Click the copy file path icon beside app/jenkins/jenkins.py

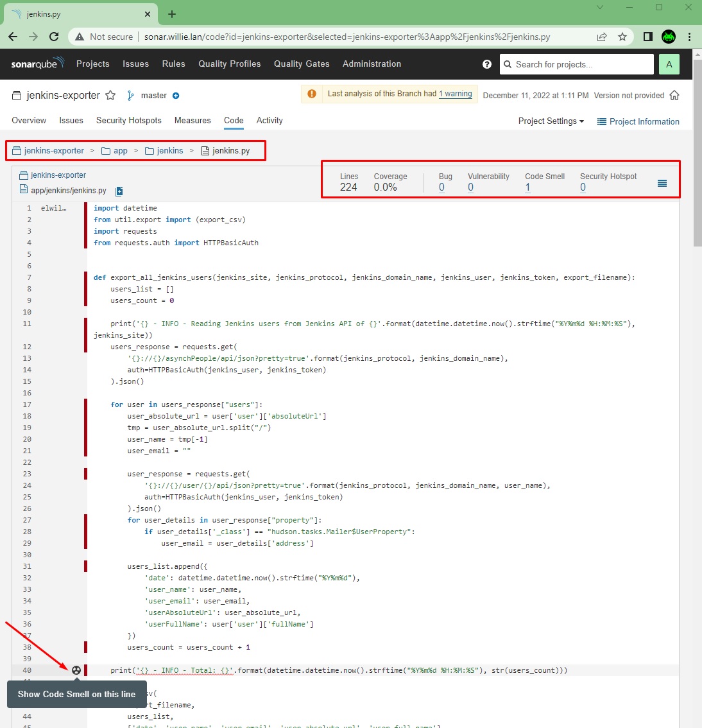118,191
